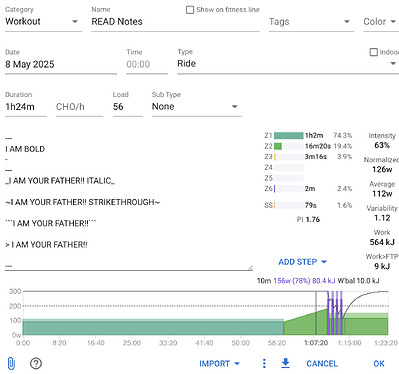Image resolution: width=399 pixels, height=374 pixels.
Task: Open the Tags dropdown
Action: point(311,22)
